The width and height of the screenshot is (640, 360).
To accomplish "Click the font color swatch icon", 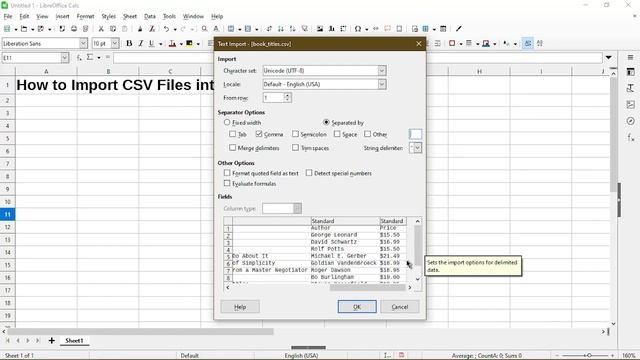I will point(172,43).
